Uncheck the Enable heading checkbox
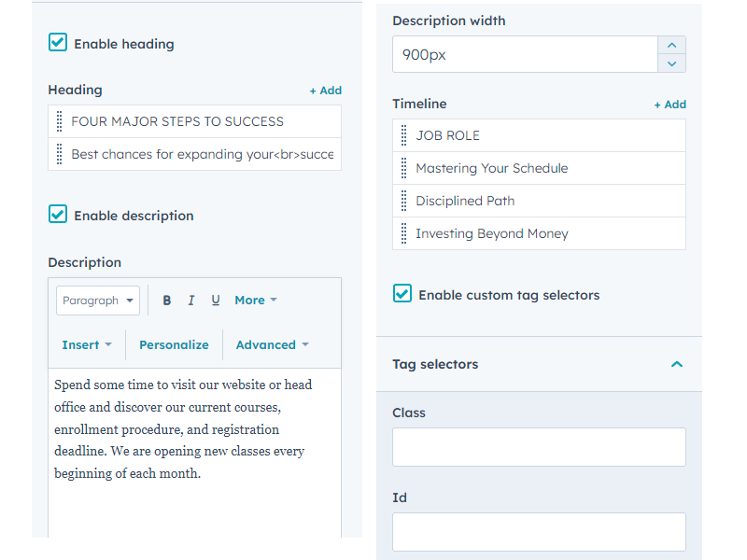 (x=58, y=43)
